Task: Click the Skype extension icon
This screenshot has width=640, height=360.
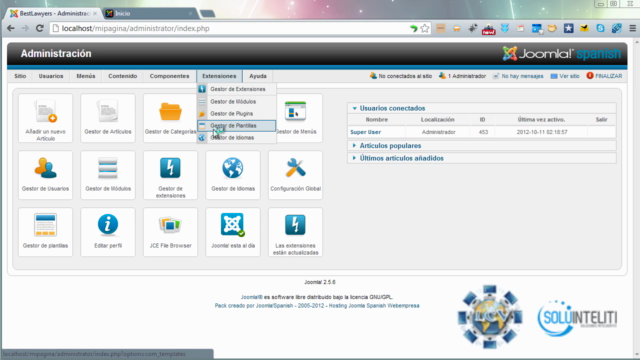Action: 600,29
